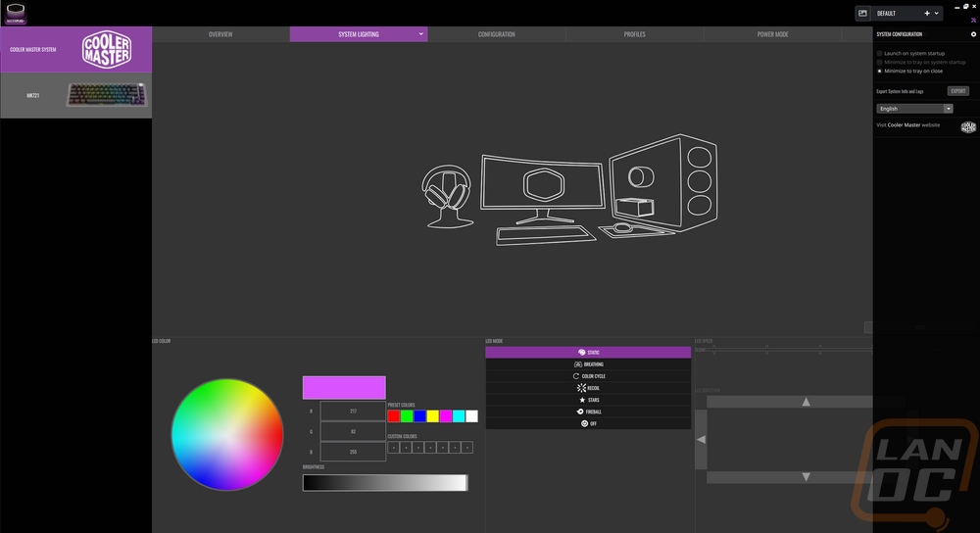The image size is (980, 533).
Task: Open the Visit Cooler Master website link
Action: [x=908, y=125]
